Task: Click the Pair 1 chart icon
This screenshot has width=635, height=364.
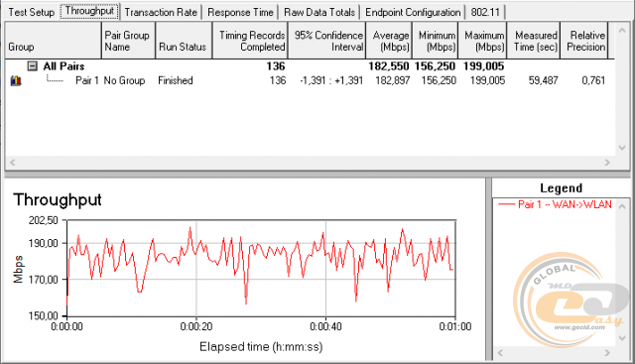Action: [16, 80]
